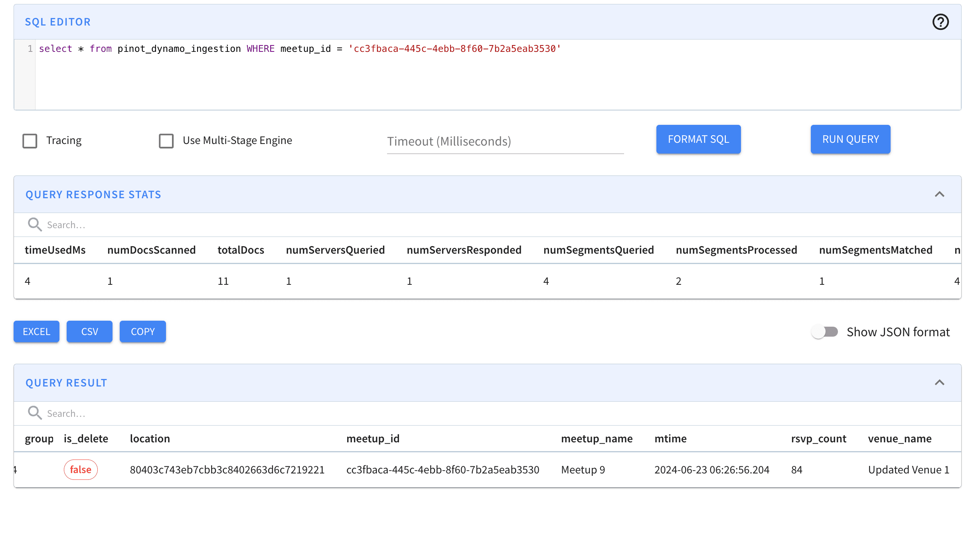Screen dimensions: 976x560
Task: Enable Use Multi-Stage Engine checkbox
Action: (166, 140)
